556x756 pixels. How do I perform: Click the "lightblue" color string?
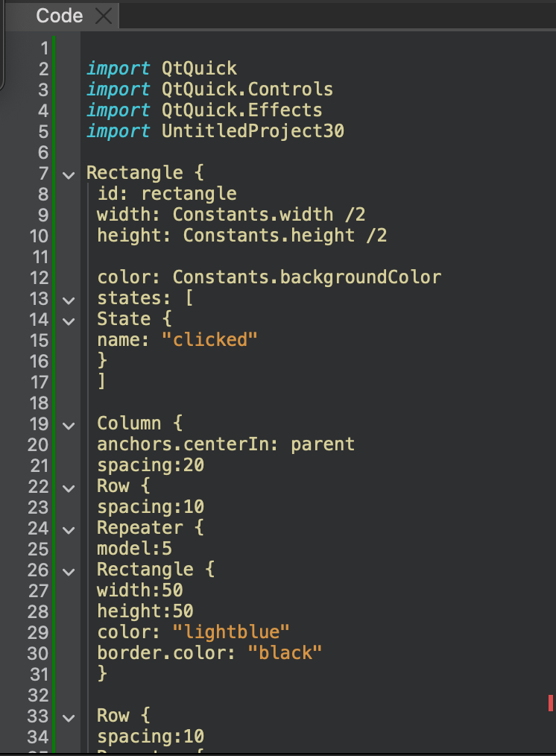pos(230,632)
